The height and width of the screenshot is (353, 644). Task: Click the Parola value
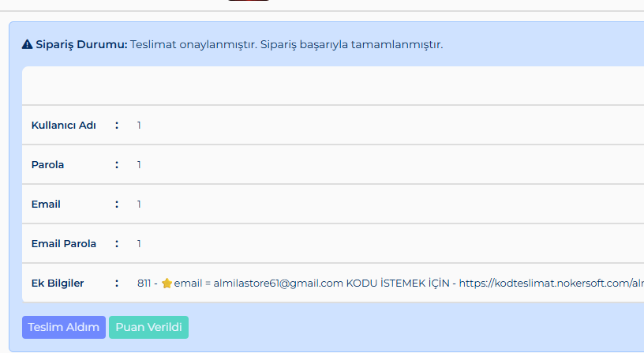click(x=139, y=165)
